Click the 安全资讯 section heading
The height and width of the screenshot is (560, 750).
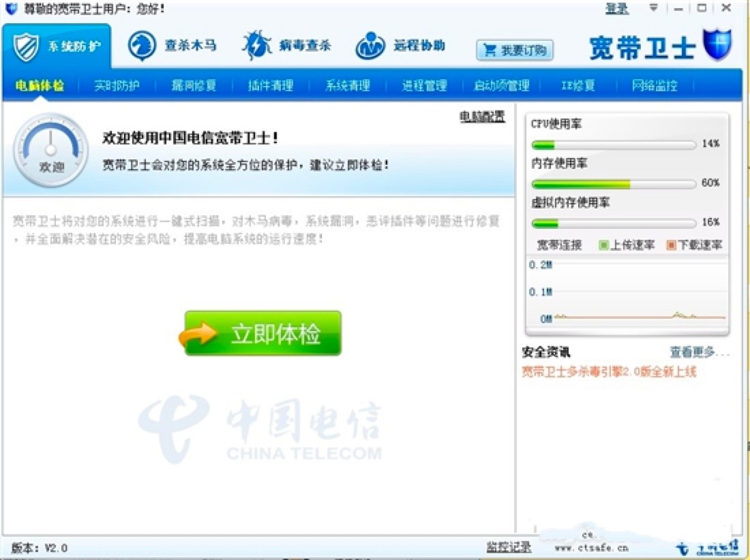pos(546,353)
